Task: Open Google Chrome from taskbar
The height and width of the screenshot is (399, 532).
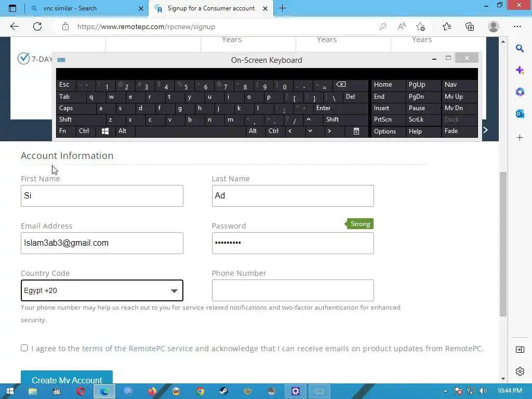Action: coord(200,391)
